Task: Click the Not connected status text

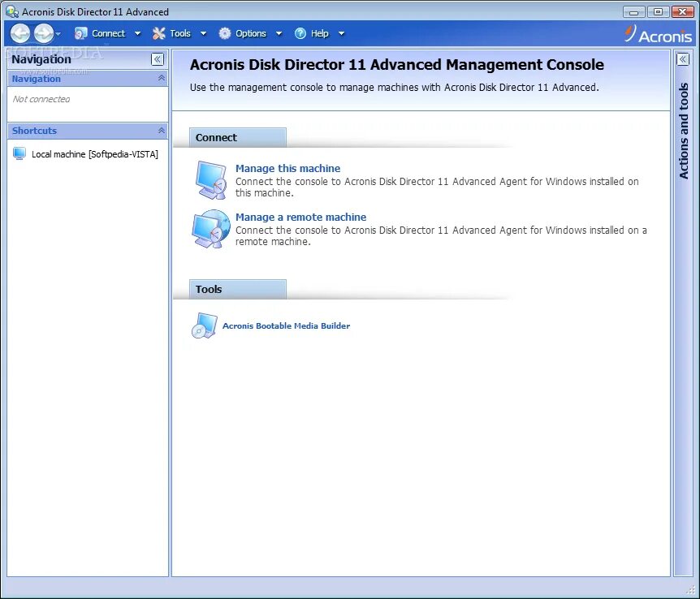Action: (41, 99)
